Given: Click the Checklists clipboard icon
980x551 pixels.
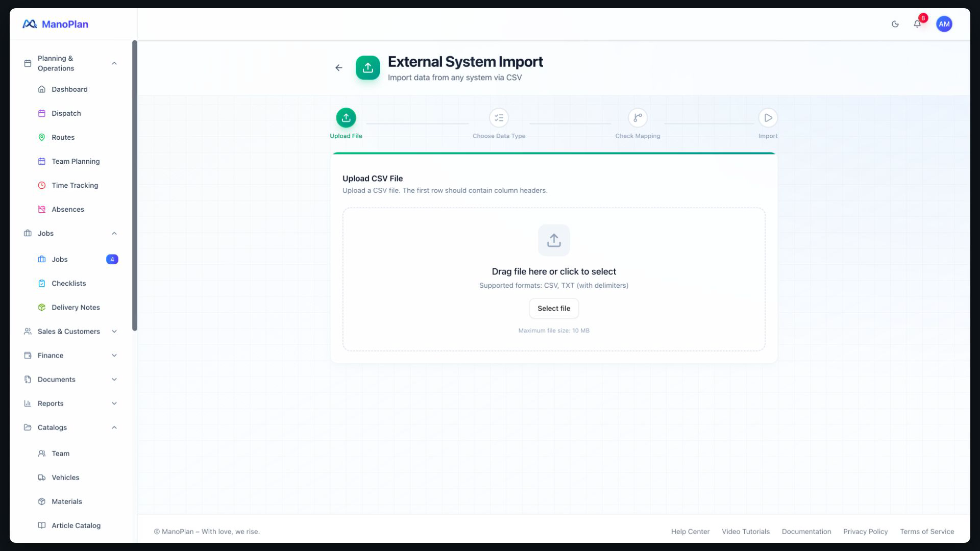Looking at the screenshot, I should tap(42, 283).
